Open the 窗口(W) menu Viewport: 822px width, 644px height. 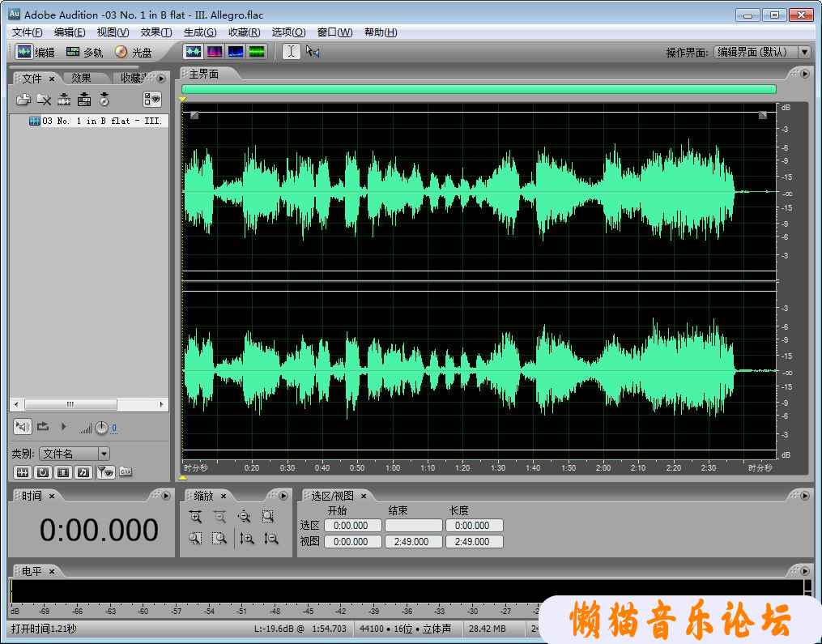click(334, 32)
